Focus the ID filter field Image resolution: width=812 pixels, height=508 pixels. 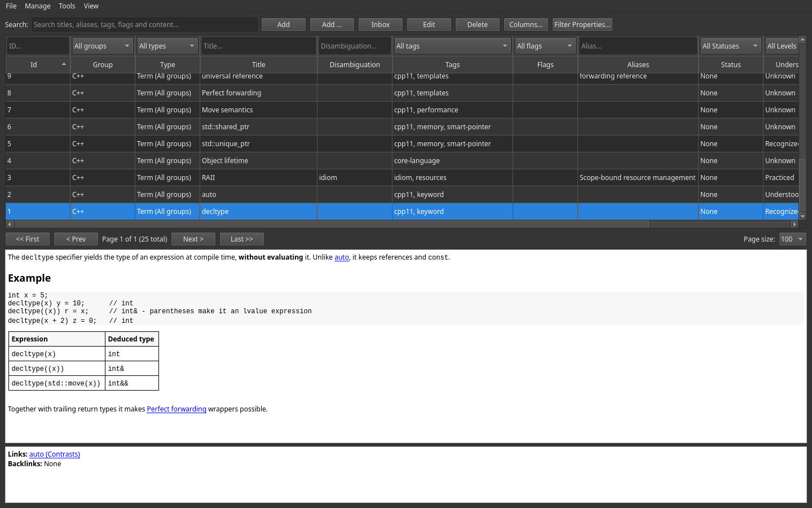pos(38,46)
